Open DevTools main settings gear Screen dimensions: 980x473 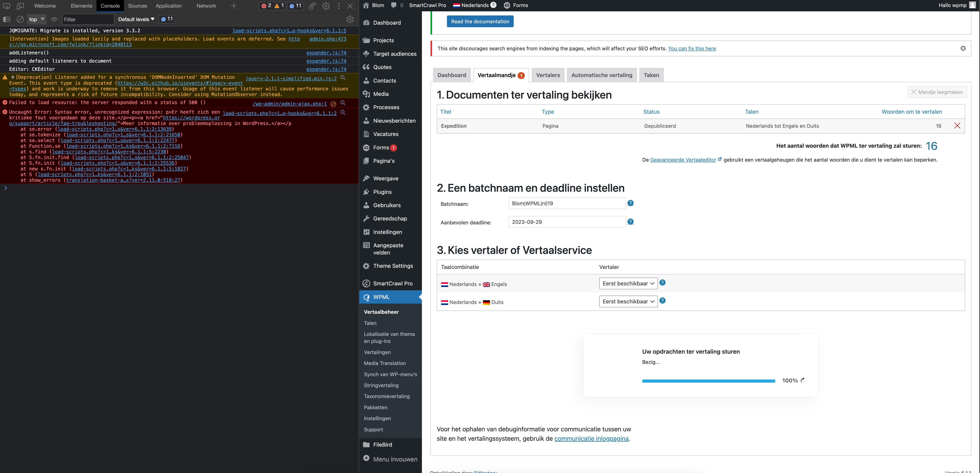pyautogui.click(x=326, y=6)
